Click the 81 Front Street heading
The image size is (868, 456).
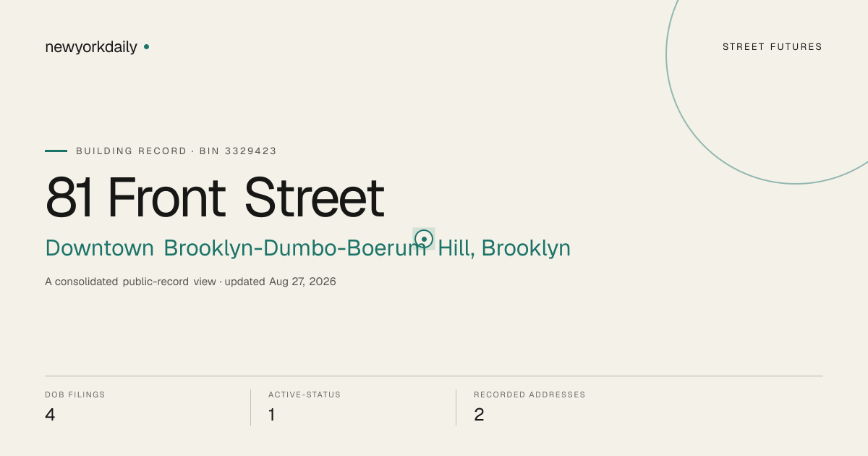point(215,197)
